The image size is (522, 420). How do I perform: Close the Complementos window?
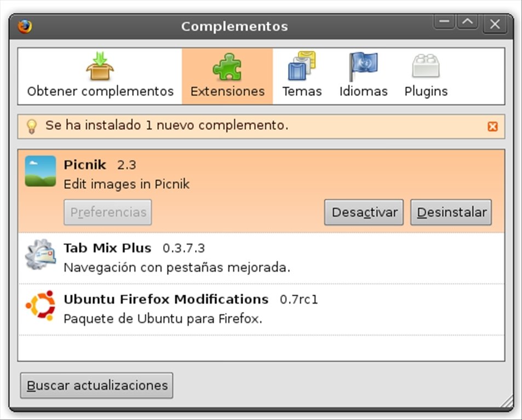[495, 24]
